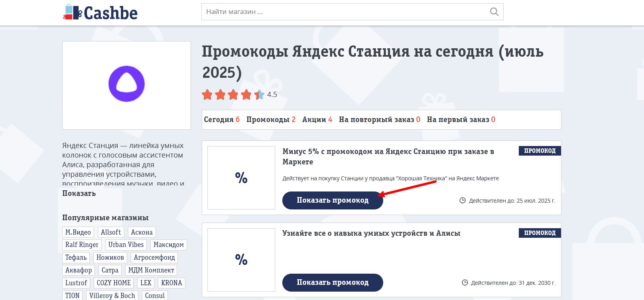Click the Промокоды Яндекс Станция page heading
This screenshot has height=300, width=644.
point(373,62)
